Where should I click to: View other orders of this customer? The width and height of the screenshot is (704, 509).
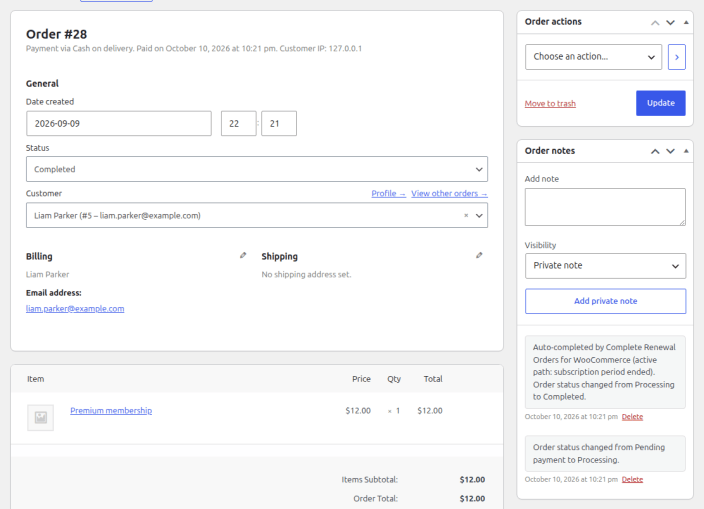(x=449, y=193)
